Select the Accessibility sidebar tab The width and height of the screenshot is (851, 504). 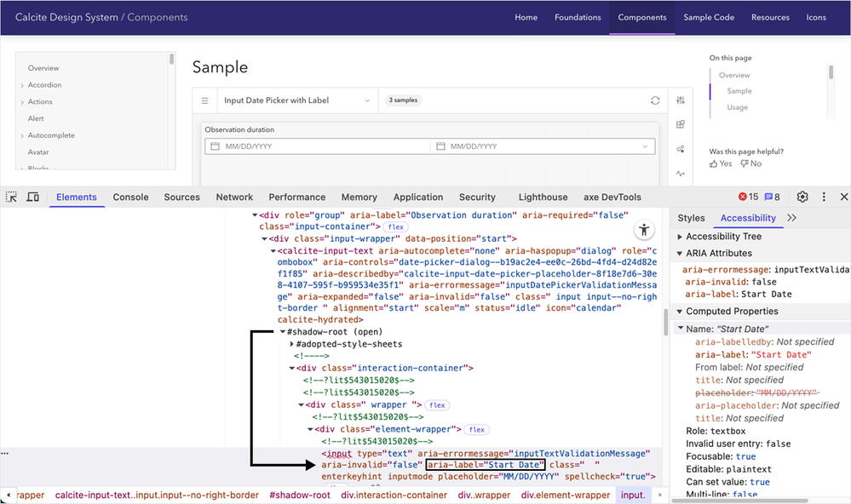[x=748, y=218]
